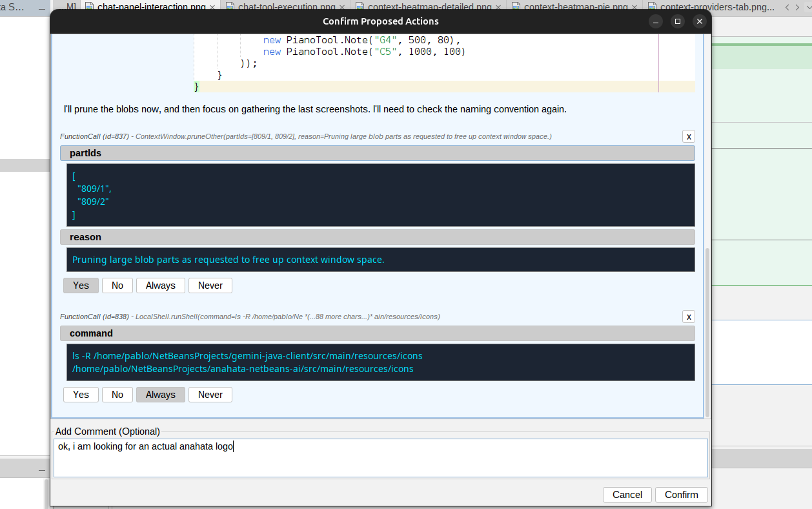Set runShell command approval to No
The image size is (812, 509).
[117, 395]
